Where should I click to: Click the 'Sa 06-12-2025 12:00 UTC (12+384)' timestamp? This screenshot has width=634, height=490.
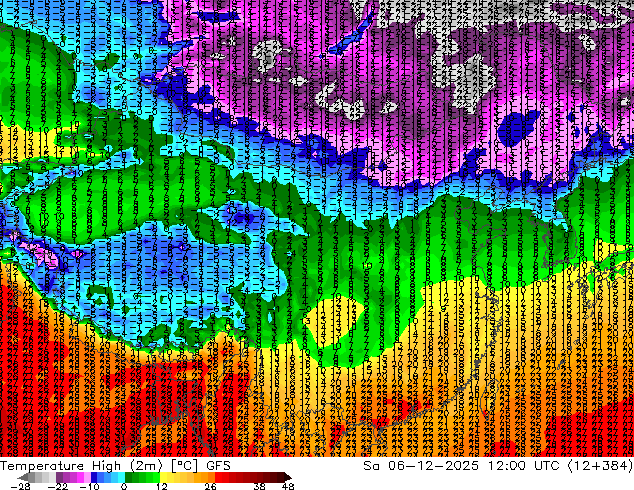point(498,466)
